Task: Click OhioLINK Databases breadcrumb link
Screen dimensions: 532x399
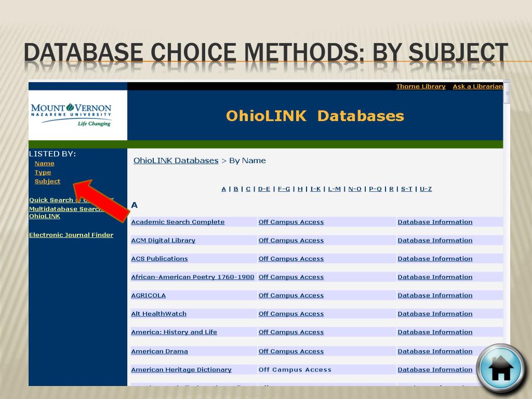Action: coord(176,161)
